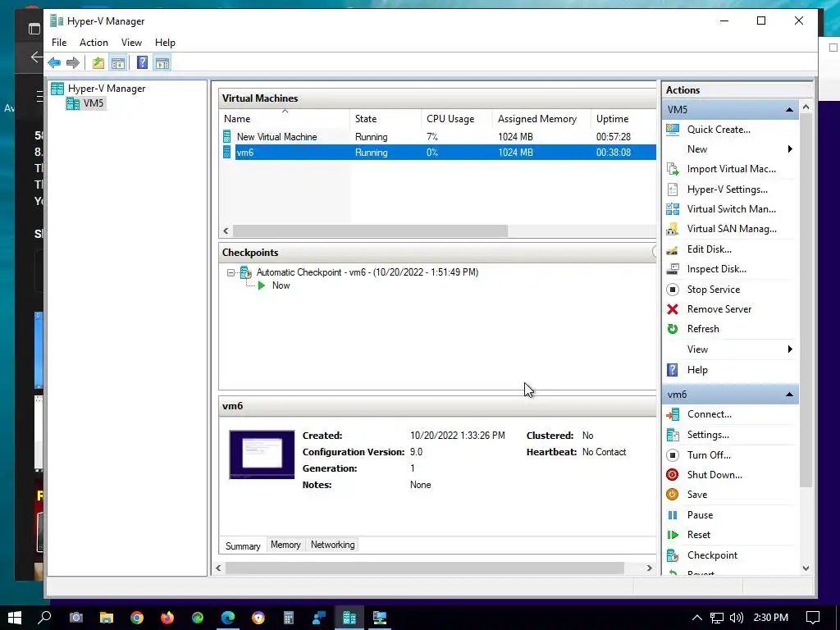Click the Stop Service icon
Image resolution: width=840 pixels, height=630 pixels.
[x=673, y=290]
